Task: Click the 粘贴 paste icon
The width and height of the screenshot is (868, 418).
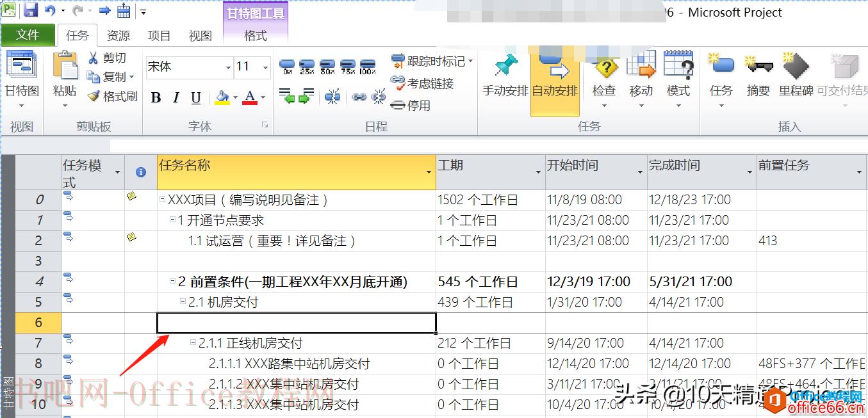Action: [x=65, y=66]
